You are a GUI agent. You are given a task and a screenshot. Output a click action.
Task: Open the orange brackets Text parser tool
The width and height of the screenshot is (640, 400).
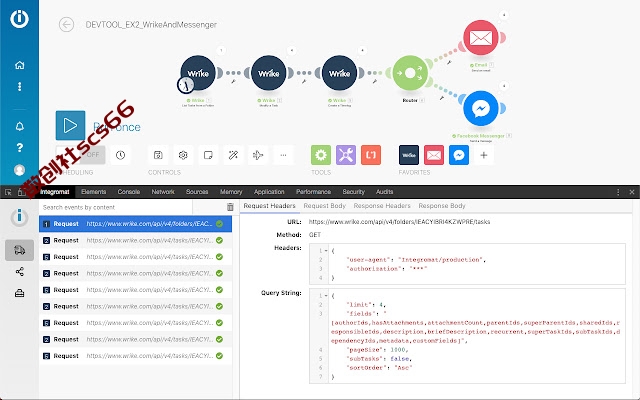[371, 155]
